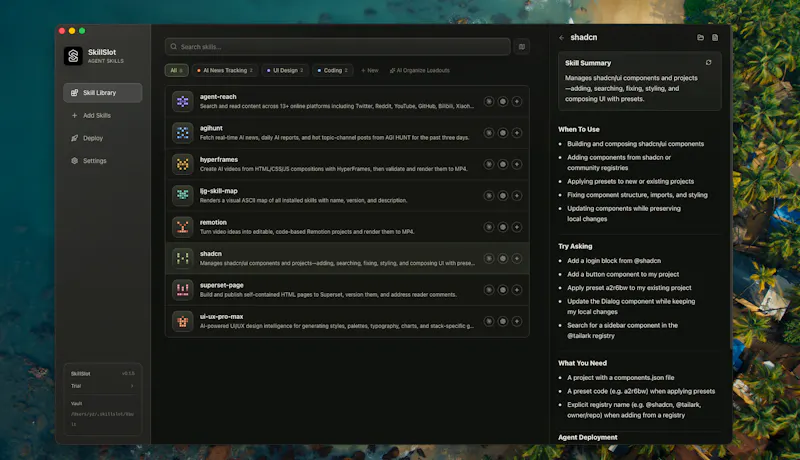The image size is (800, 460).
Task: Toggle the middle circular agent icon on ljg-skill-map row
Action: coord(503,196)
